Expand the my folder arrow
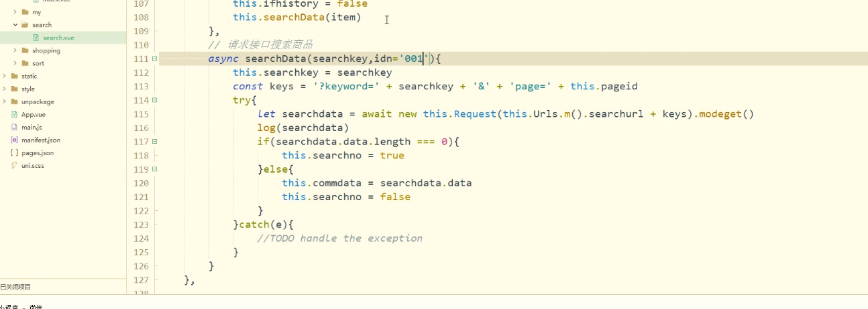This screenshot has width=868, height=309. (15, 12)
